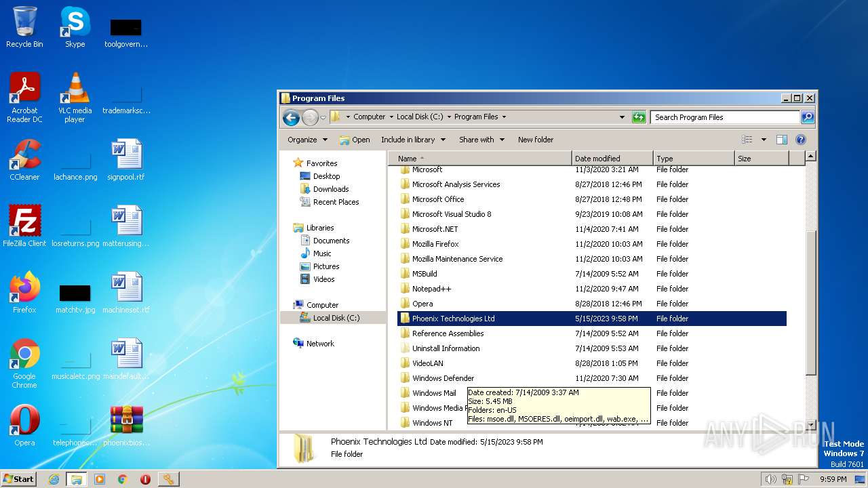Click the Recycle Bin desktop icon
Image resolution: width=868 pixels, height=488 pixels.
coord(24,27)
